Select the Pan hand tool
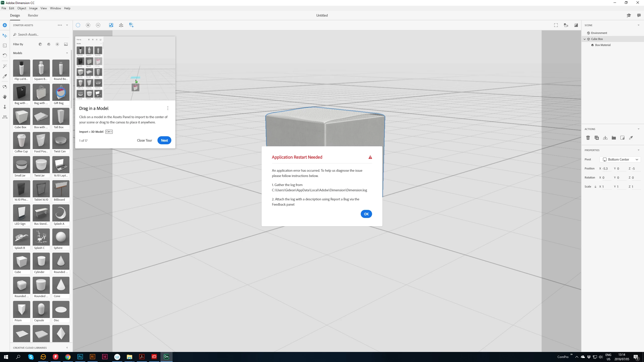 (x=5, y=97)
